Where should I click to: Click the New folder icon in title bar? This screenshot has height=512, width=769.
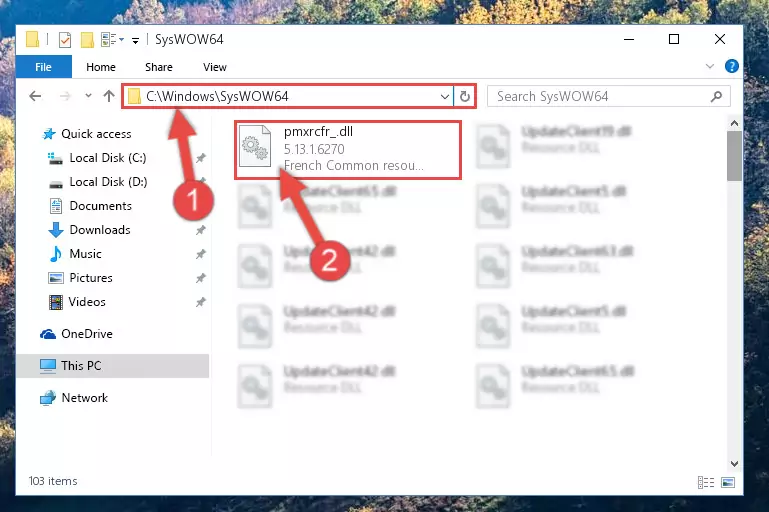[x=87, y=39]
